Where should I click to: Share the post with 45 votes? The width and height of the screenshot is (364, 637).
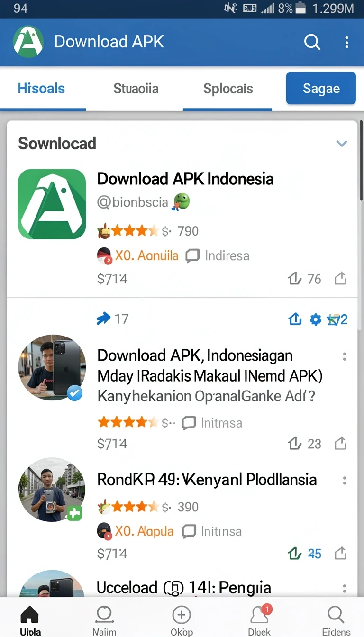click(340, 553)
